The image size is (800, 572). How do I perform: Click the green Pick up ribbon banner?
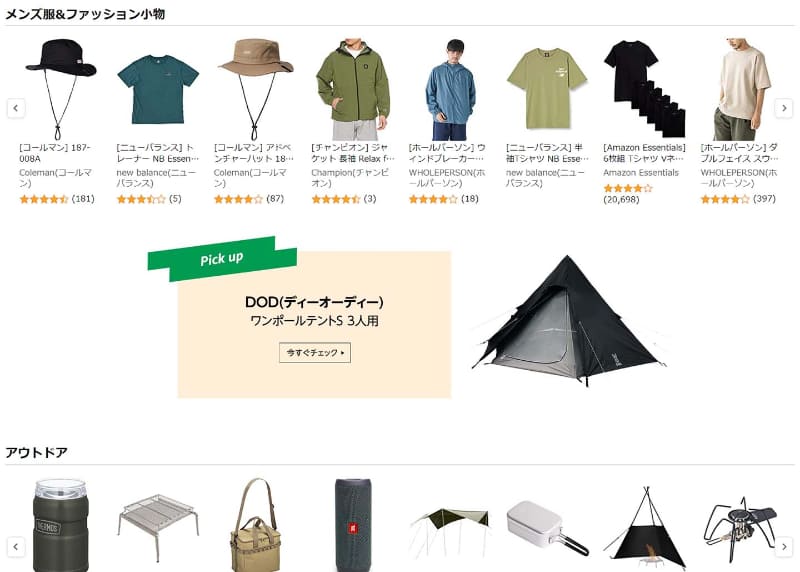click(222, 259)
